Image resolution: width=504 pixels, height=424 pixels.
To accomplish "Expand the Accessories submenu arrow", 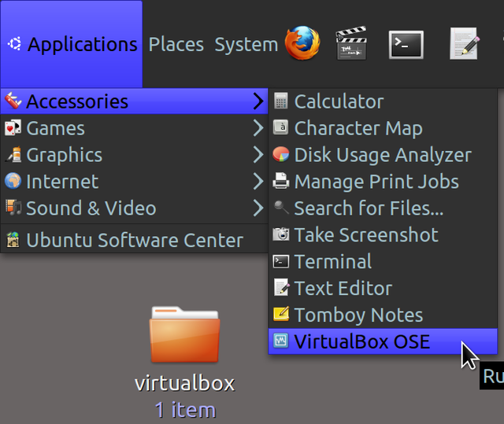I will pyautogui.click(x=258, y=101).
